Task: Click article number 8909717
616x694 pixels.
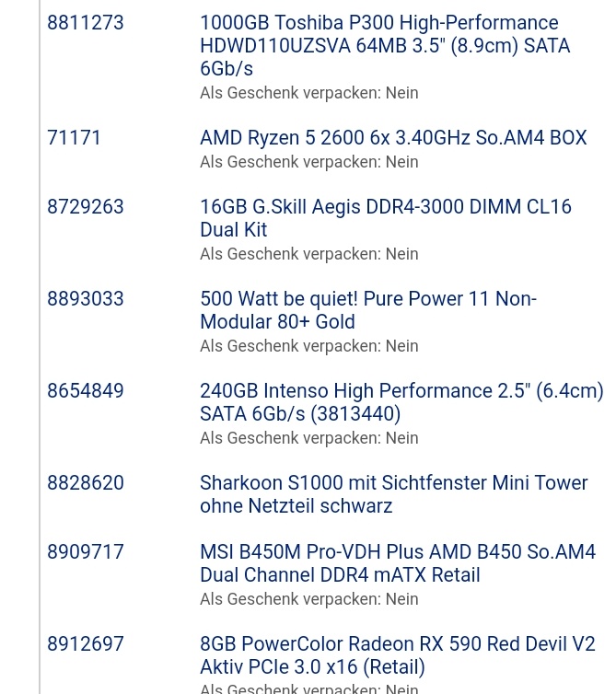Action: 86,552
